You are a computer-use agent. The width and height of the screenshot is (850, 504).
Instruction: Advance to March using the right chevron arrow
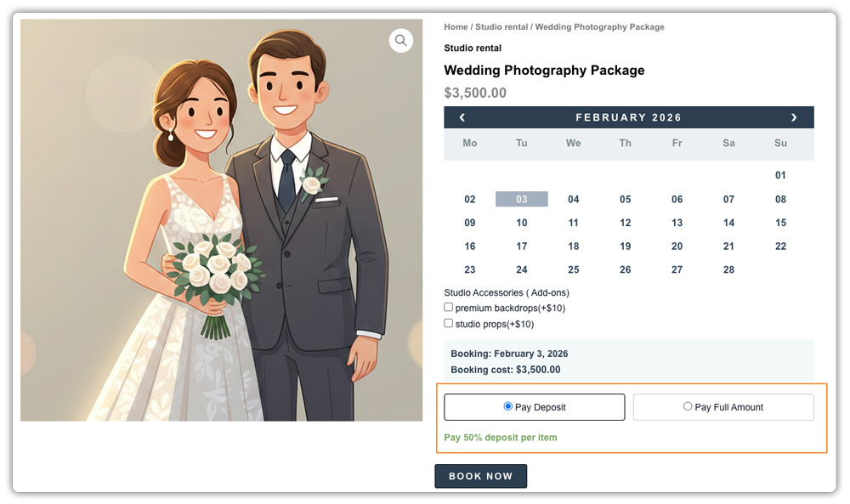[794, 117]
